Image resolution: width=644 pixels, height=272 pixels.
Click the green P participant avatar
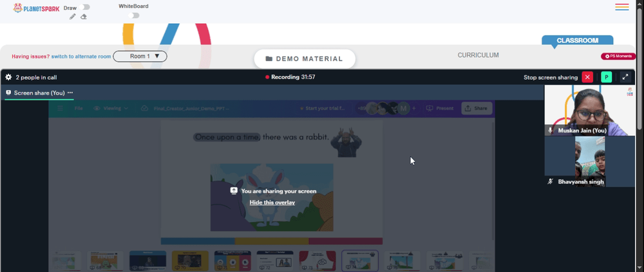[606, 77]
